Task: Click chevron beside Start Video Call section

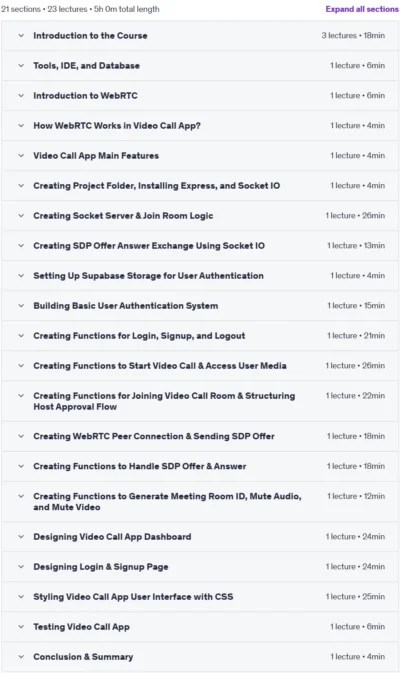Action: [21, 366]
